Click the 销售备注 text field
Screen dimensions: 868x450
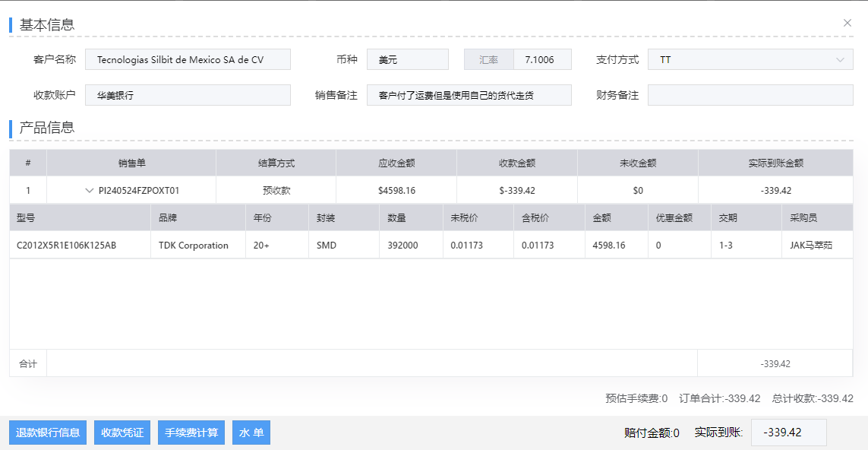click(x=469, y=95)
